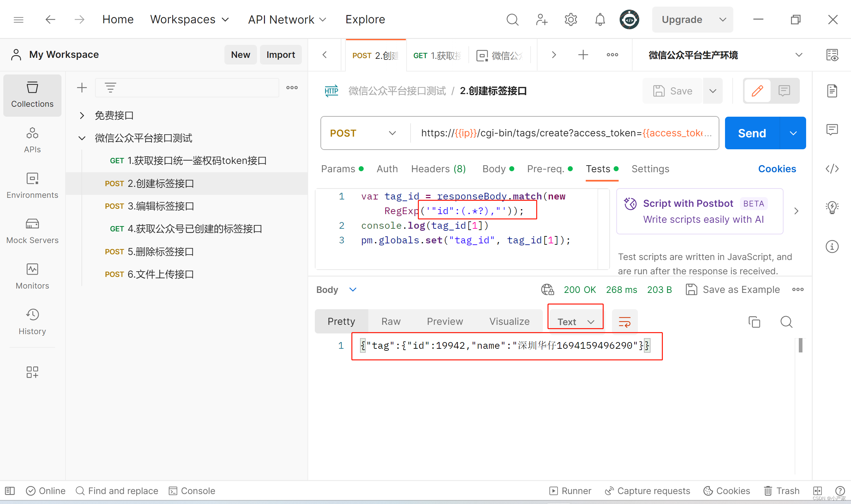
Task: Open collections options three-dot menu
Action: click(x=292, y=88)
